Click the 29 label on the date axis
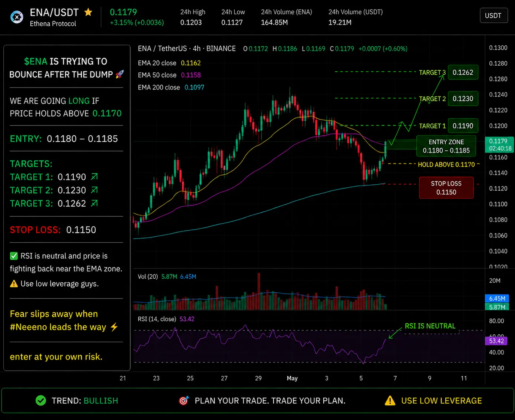 tap(258, 378)
